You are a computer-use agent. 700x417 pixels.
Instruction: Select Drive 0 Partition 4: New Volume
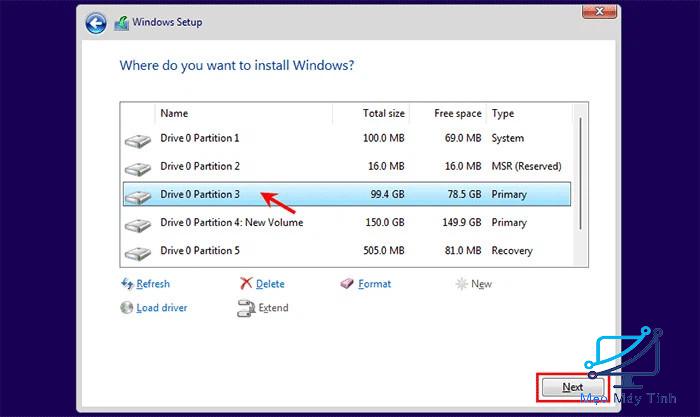coord(347,222)
